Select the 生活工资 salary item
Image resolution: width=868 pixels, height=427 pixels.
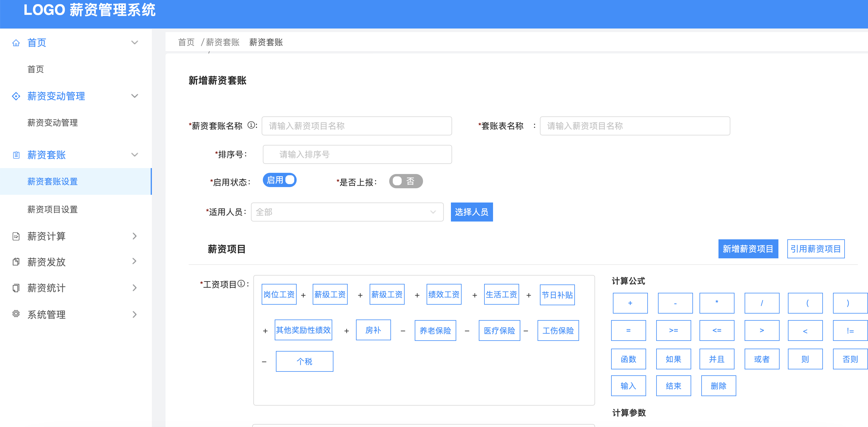tap(501, 294)
